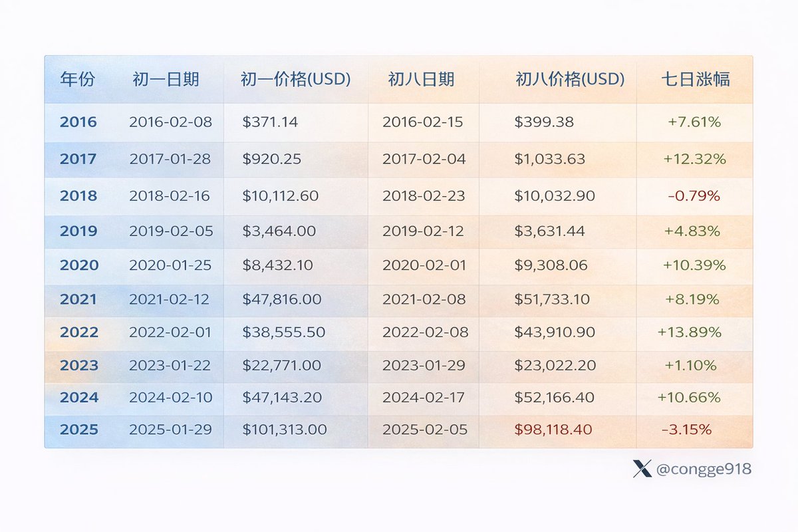Click the 初八日期 column header

(422, 80)
